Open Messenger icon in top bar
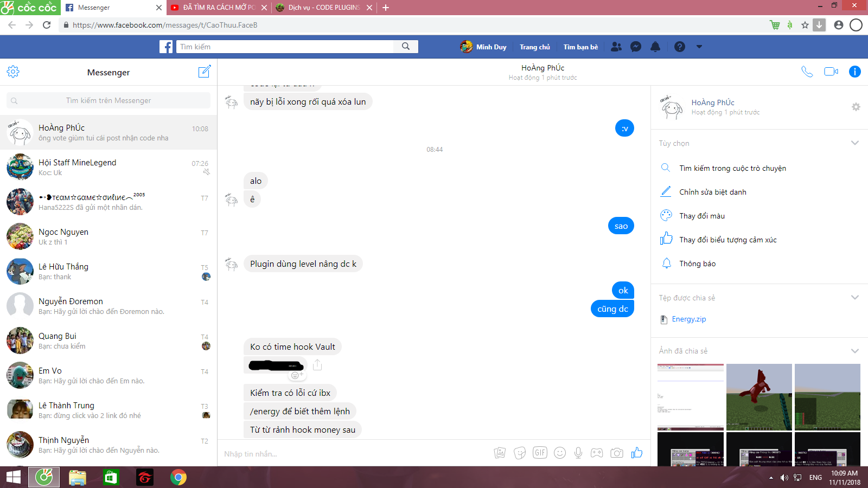 click(636, 47)
